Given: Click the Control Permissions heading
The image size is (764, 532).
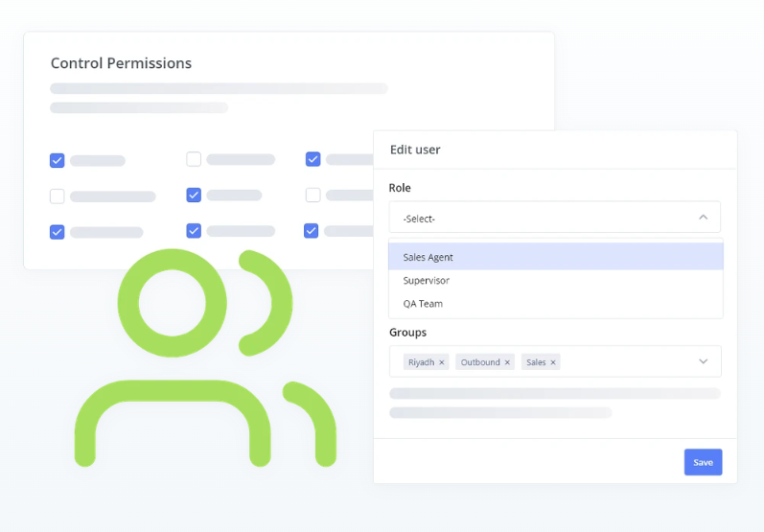Looking at the screenshot, I should pos(122,63).
